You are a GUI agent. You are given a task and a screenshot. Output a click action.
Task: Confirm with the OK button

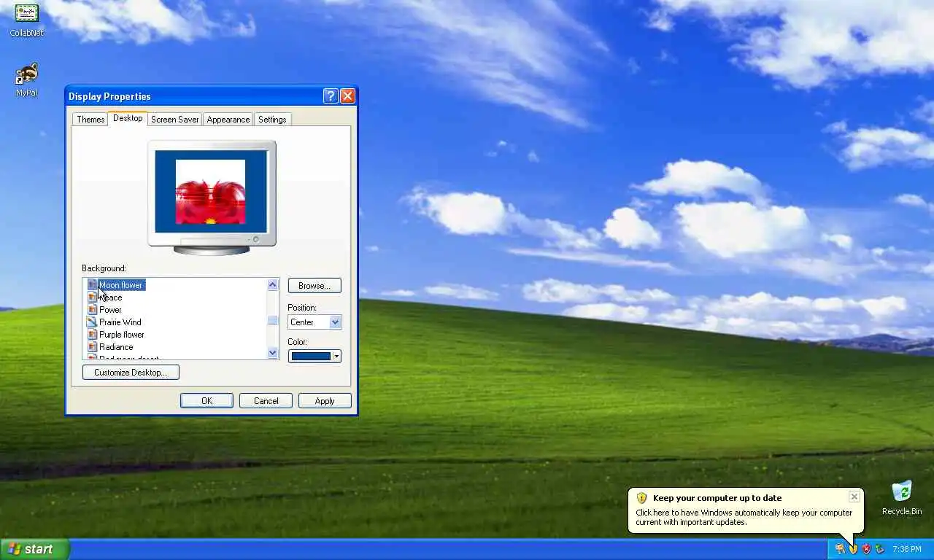point(207,401)
